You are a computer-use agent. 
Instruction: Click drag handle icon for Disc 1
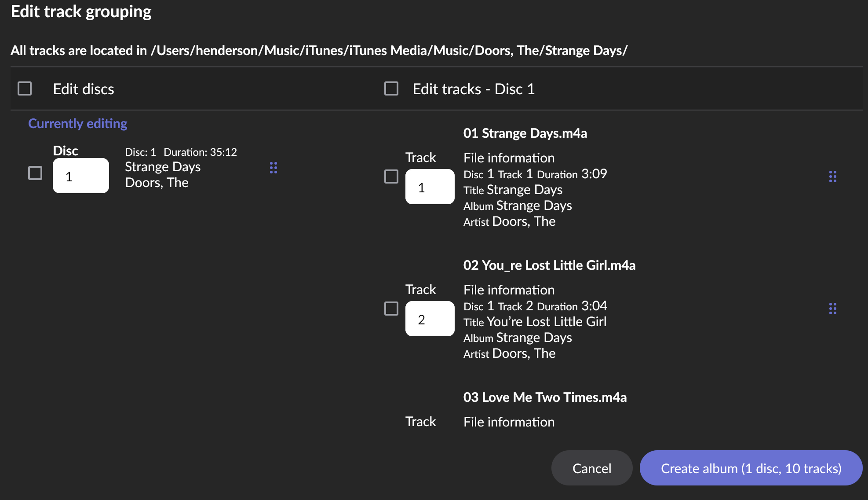(273, 168)
